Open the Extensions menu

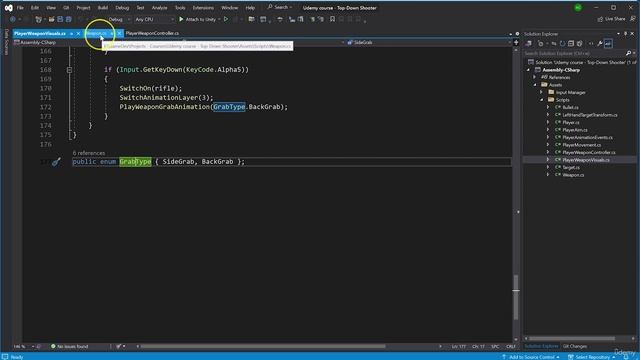click(x=203, y=8)
